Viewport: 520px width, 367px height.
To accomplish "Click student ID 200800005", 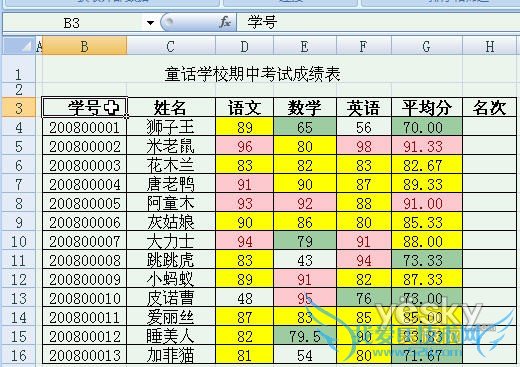I will click(x=85, y=203).
